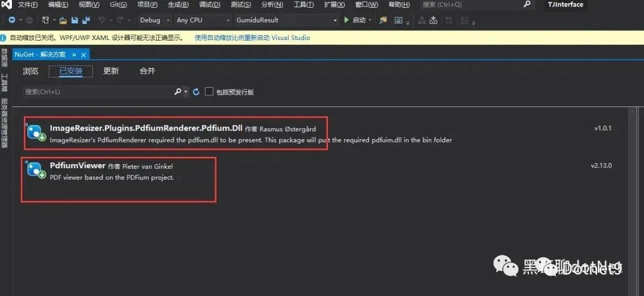Open the 帮助(H) menu
The height and width of the screenshot is (296, 644).
tap(399, 5)
